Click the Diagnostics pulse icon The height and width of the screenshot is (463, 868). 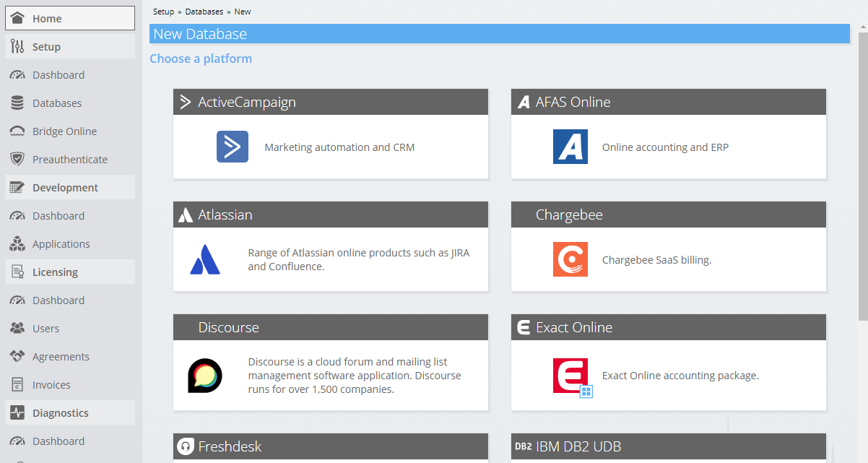18,412
